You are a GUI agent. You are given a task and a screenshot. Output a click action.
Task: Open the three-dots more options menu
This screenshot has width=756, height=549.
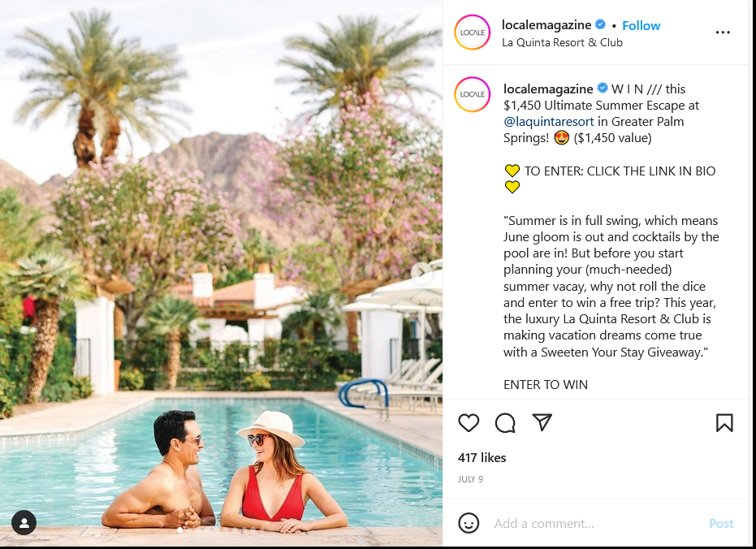(723, 32)
